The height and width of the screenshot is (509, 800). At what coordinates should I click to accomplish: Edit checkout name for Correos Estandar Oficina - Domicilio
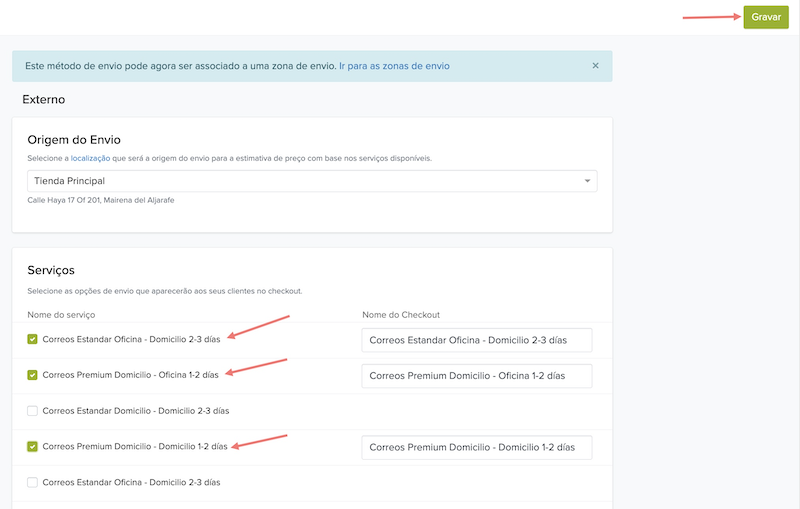click(x=477, y=340)
